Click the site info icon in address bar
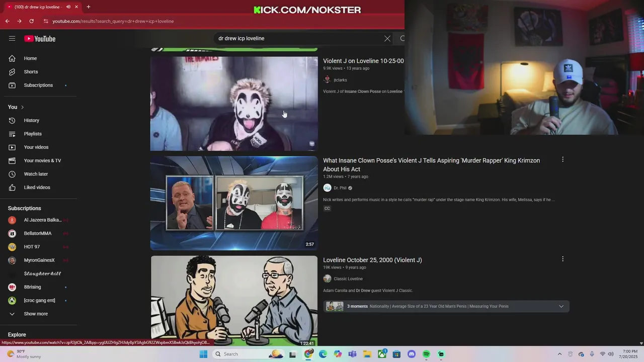Viewport: 644px width, 362px height. tap(46, 21)
